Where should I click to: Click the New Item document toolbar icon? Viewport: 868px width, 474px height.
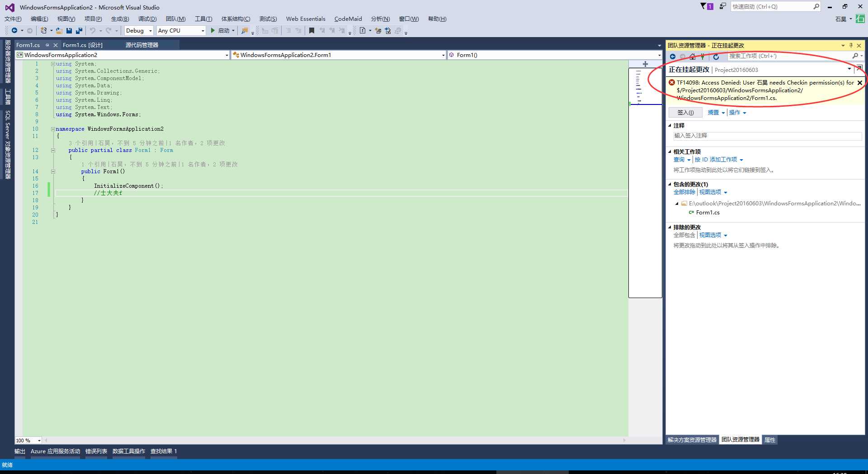(363, 30)
